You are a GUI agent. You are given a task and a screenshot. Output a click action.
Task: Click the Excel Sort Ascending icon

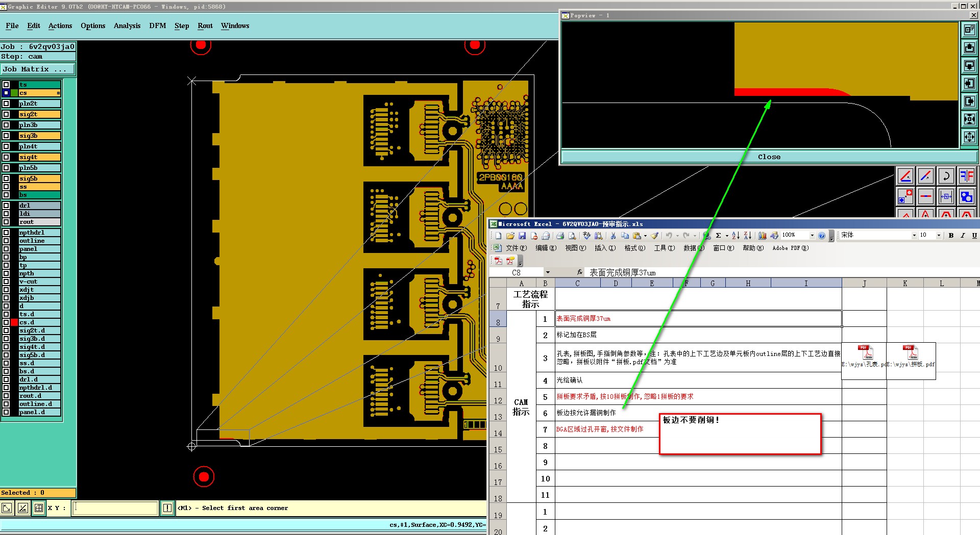coord(736,236)
